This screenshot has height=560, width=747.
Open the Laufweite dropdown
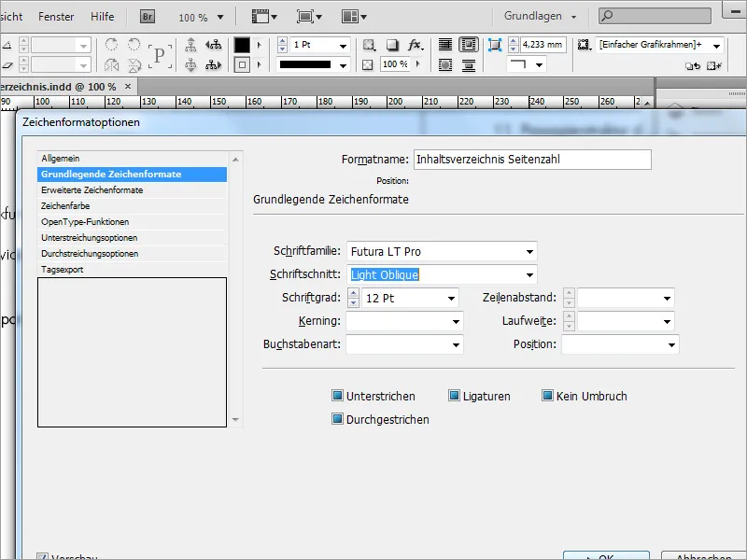click(x=667, y=322)
